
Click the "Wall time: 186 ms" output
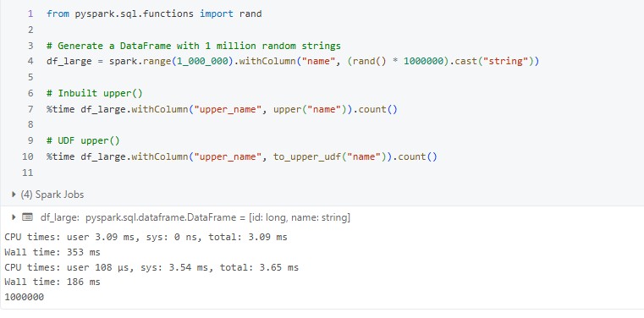[52, 282]
